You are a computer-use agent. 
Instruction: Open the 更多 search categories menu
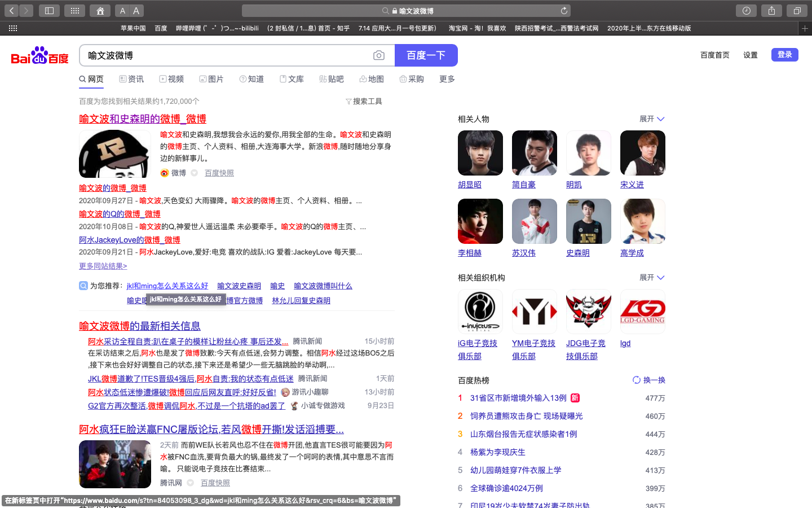pyautogui.click(x=447, y=79)
